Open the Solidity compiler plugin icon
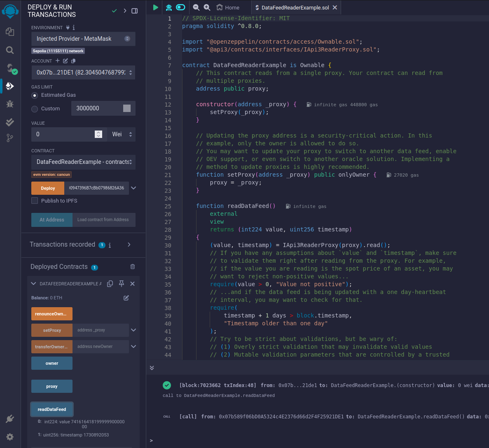The image size is (489, 448). [10, 68]
